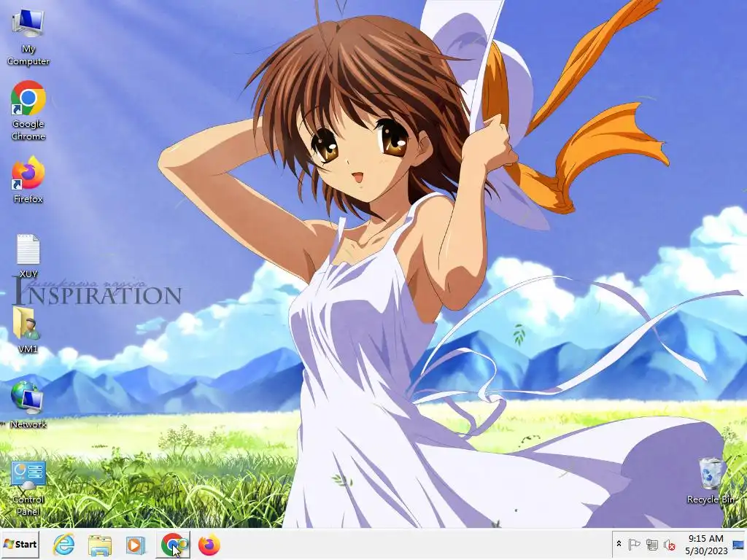Open Action Center flag in the tray
This screenshot has height=560, width=747.
click(634, 544)
